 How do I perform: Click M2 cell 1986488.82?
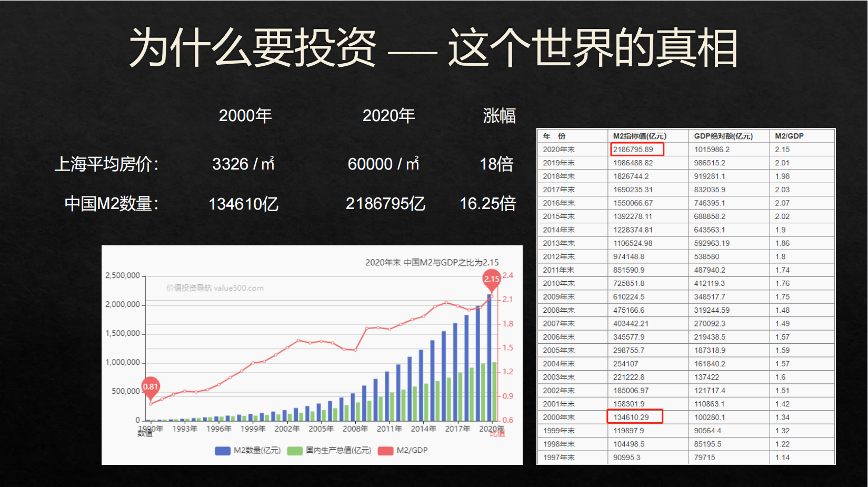[633, 163]
